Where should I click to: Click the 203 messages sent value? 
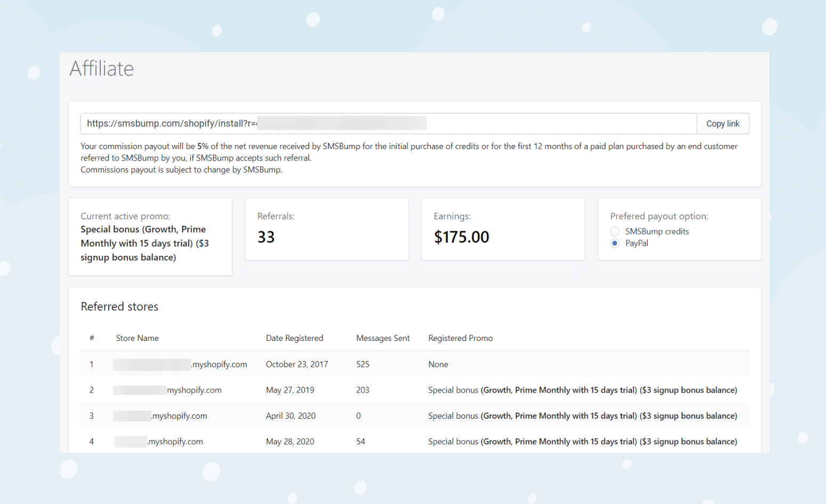coord(363,390)
